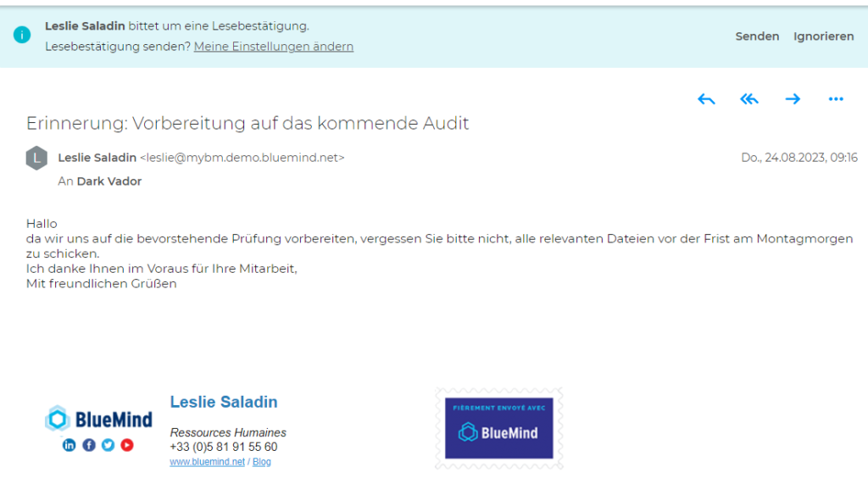Viewport: 868px width, 495px height.
Task: Open the Facebook icon in the signature
Action: 89,445
